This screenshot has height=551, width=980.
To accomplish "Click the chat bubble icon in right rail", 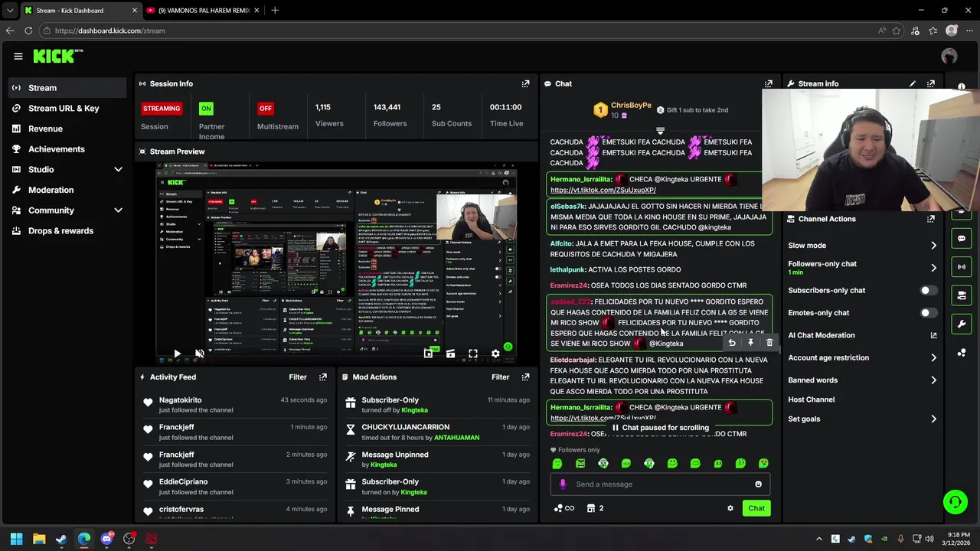I will pyautogui.click(x=962, y=238).
